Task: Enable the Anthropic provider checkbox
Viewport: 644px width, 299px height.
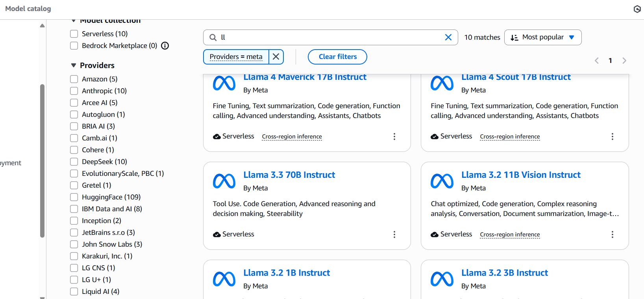Action: pos(74,91)
